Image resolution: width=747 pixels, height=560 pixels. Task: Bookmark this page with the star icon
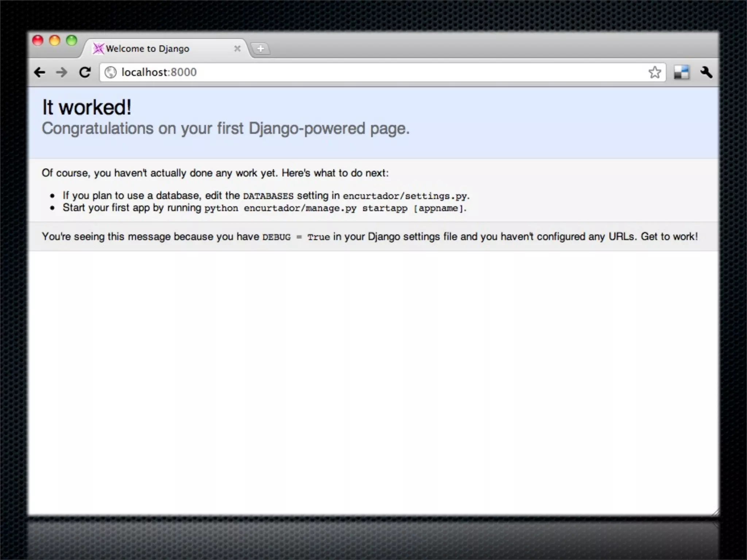tap(654, 72)
